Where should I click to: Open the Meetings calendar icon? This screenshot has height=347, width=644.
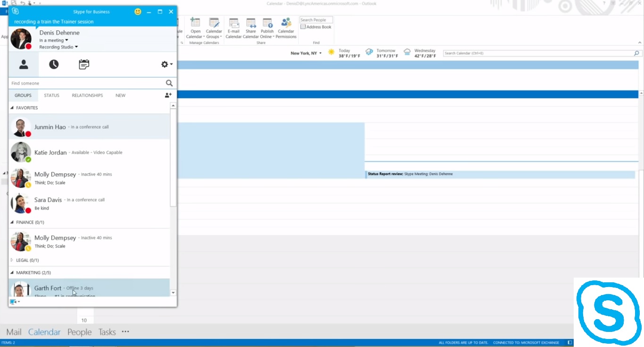tap(84, 65)
